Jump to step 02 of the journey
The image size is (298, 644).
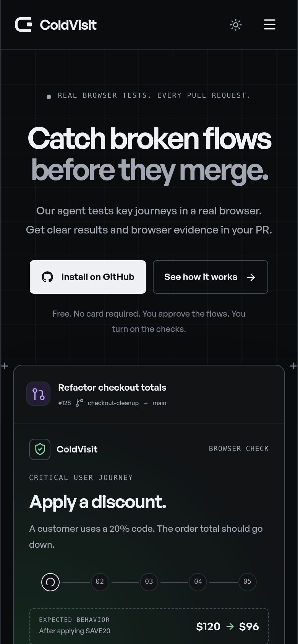coord(100,582)
